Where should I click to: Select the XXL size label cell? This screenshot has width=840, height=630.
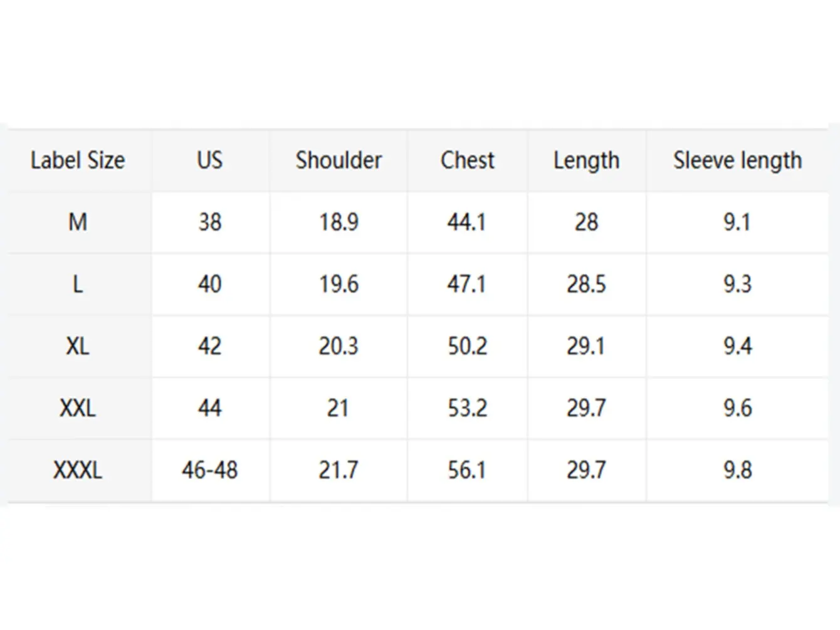pos(78,408)
